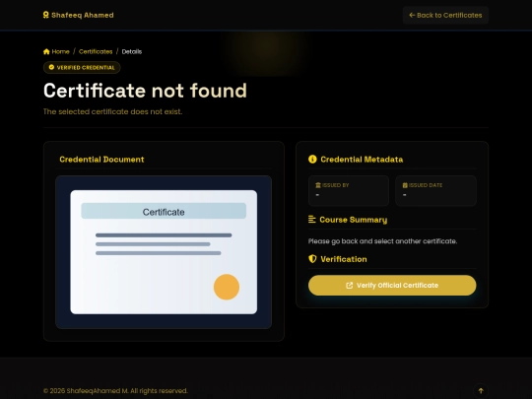Click the ISSUED DATE label
The image size is (532, 399).
click(426, 185)
